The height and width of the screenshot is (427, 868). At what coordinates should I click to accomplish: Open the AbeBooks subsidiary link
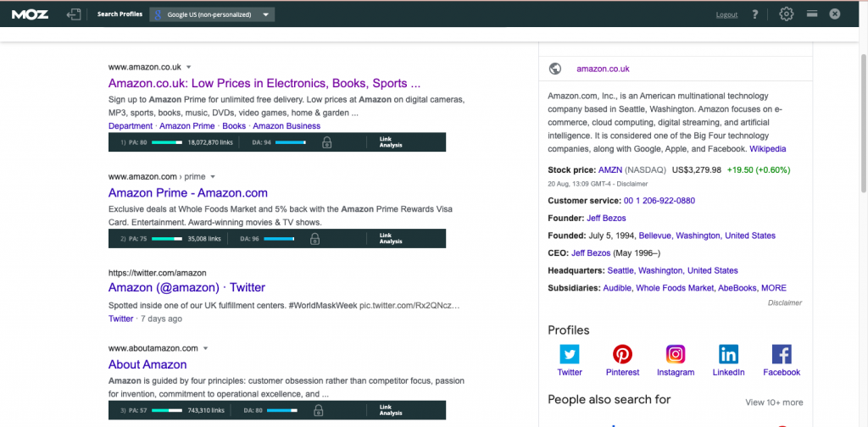(737, 287)
